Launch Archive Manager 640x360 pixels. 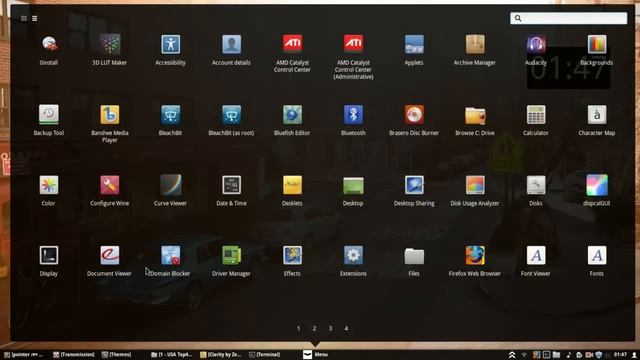point(475,50)
